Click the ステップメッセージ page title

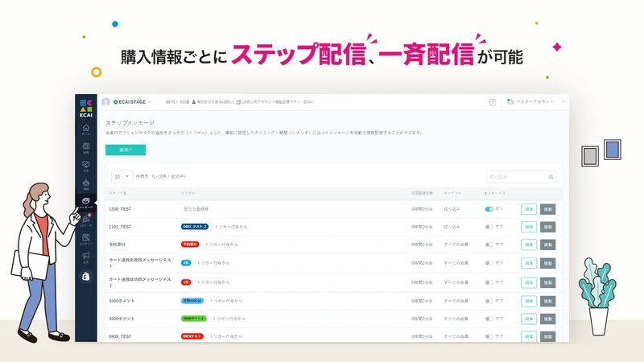130,123
